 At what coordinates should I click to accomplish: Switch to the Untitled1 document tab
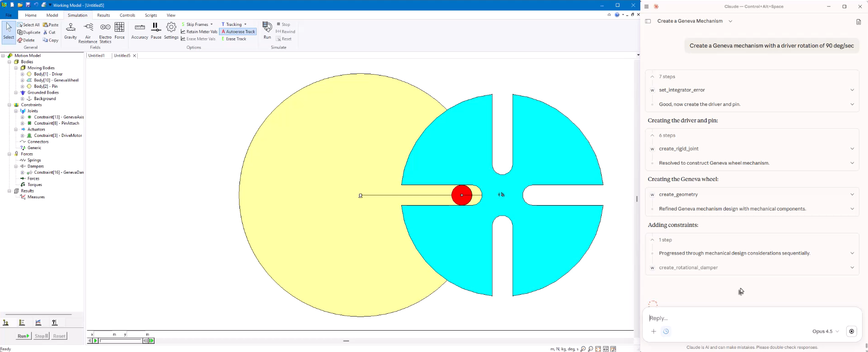tap(96, 55)
